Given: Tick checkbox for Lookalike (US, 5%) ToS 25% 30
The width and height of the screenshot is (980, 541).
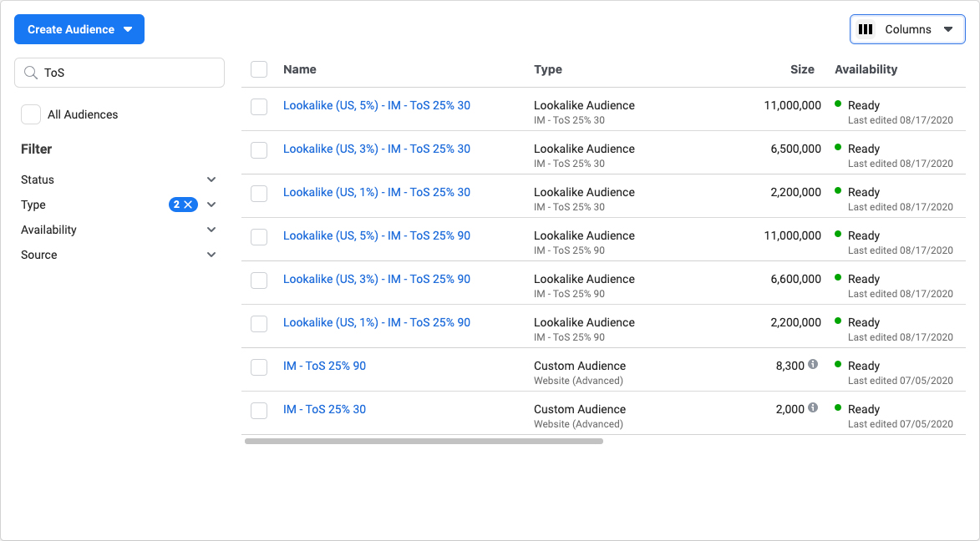Looking at the screenshot, I should pyautogui.click(x=259, y=106).
